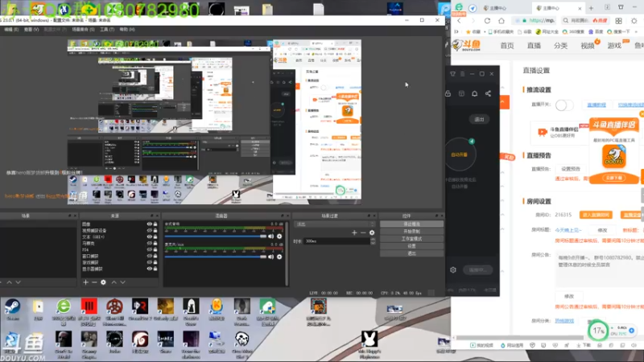Move selected scene up arrow
Screen dimensions: 644x362
click(9, 282)
